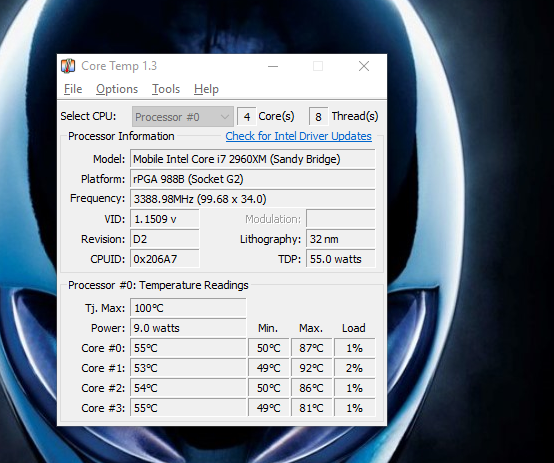Click the cores count box showing 4
Viewport: 554px width, 463px height.
click(x=247, y=116)
